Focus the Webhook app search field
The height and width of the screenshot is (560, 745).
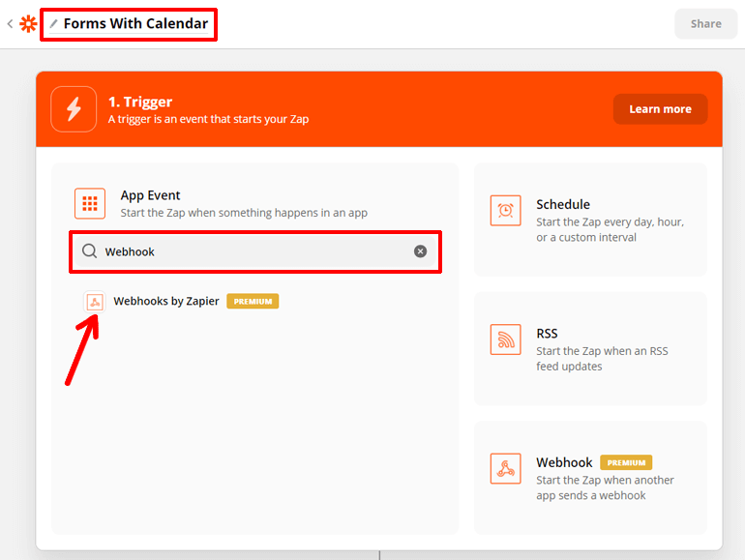[255, 251]
